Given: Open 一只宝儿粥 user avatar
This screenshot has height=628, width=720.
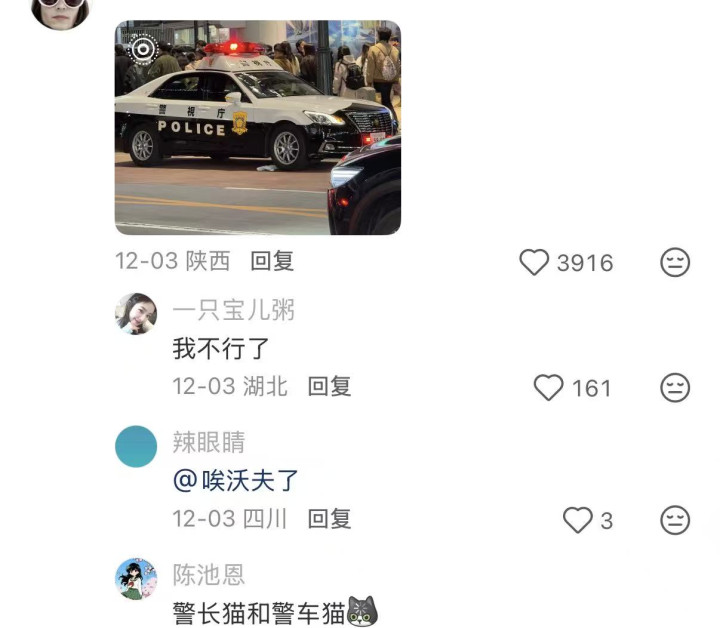Looking at the screenshot, I should [x=136, y=314].
